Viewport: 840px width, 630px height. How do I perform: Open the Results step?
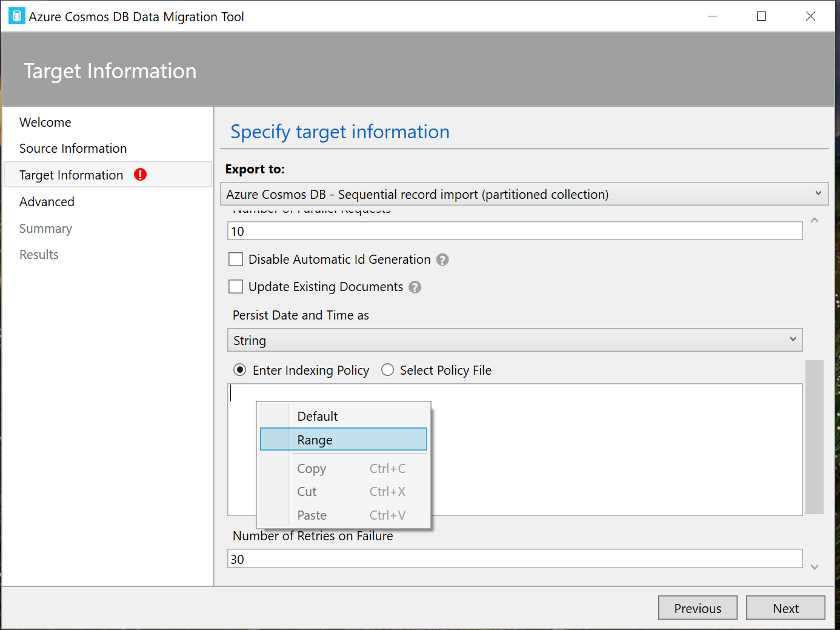39,255
